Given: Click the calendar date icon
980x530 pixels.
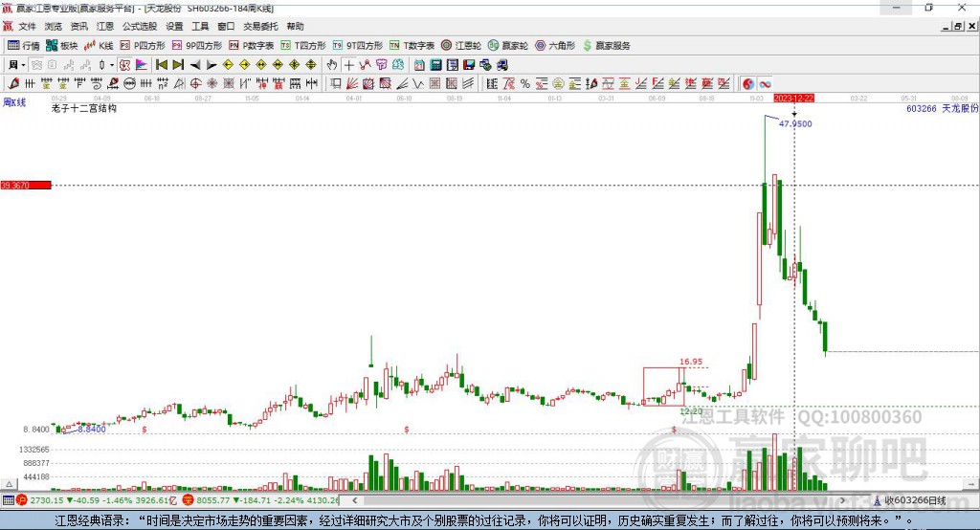Looking at the screenshot, I should (419, 65).
